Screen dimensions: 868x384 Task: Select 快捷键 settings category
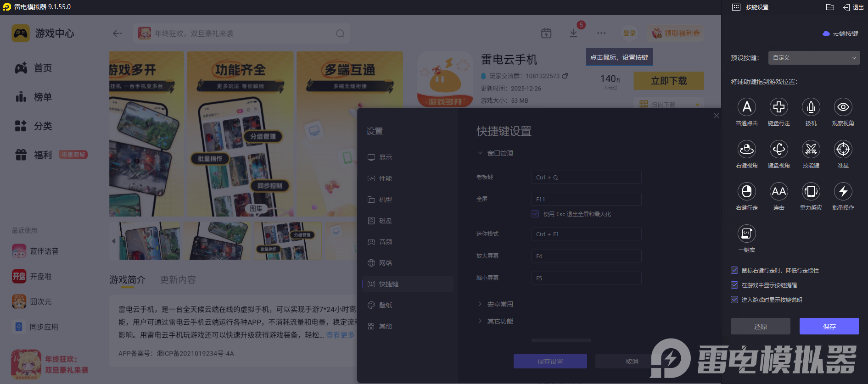[408, 284]
